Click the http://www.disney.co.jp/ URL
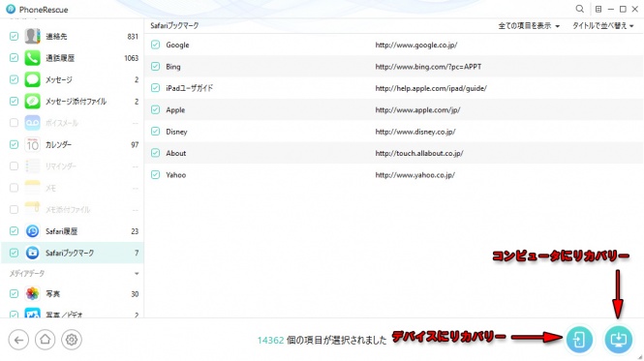Screen dimensions: 644x361 point(415,132)
